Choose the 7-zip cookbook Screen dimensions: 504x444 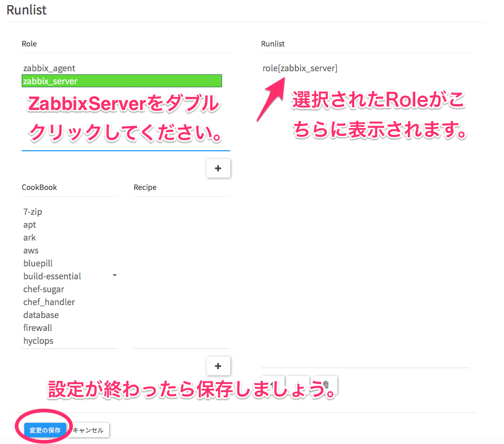click(33, 212)
